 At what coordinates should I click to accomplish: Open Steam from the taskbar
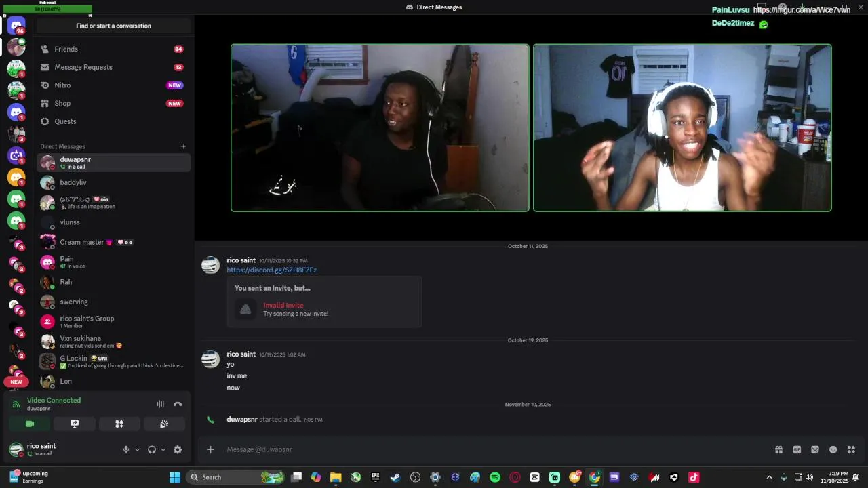[395, 477]
